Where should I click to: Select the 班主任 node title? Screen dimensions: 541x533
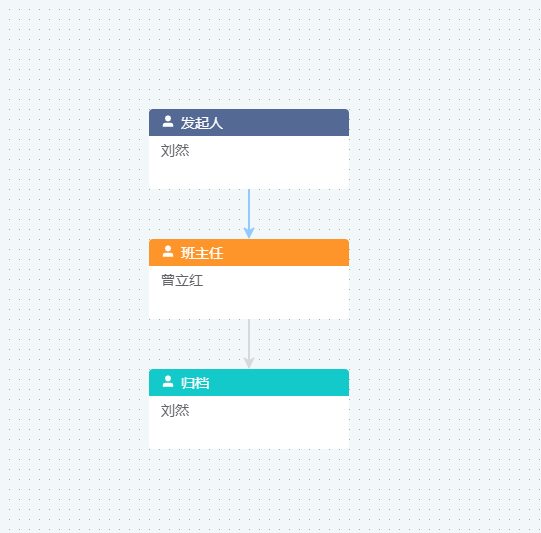tap(202, 253)
